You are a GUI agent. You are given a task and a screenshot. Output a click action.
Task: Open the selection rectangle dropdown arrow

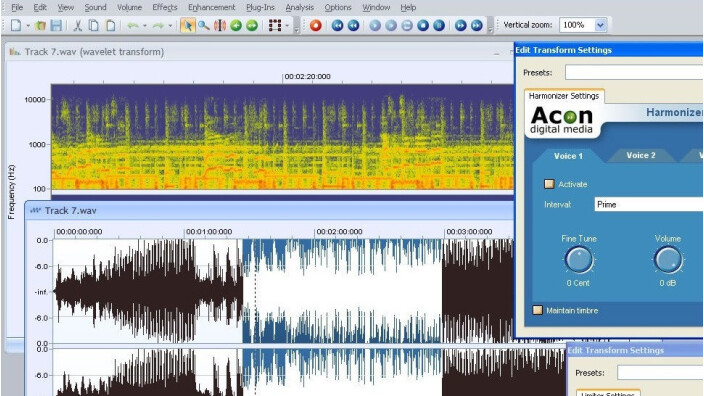[x=287, y=26]
